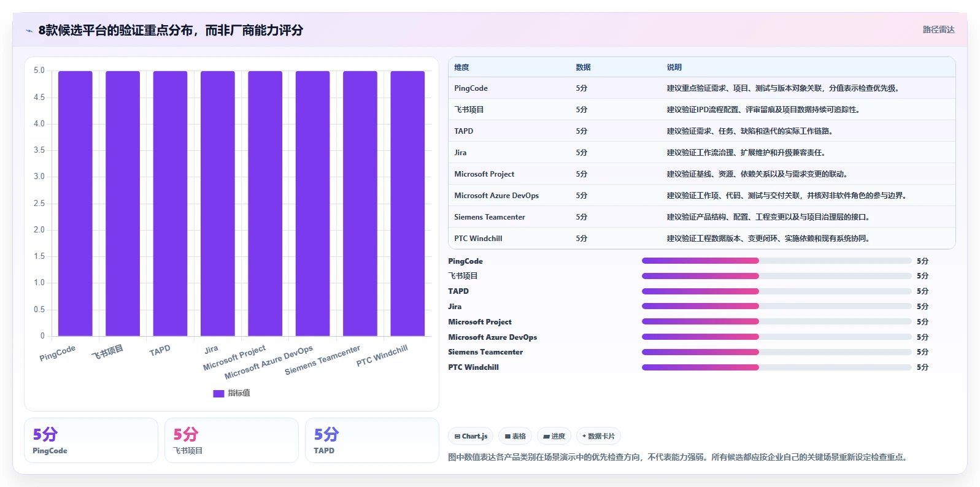Click the 路径雷达 label in the header
The height and width of the screenshot is (487, 980).
pos(938,29)
